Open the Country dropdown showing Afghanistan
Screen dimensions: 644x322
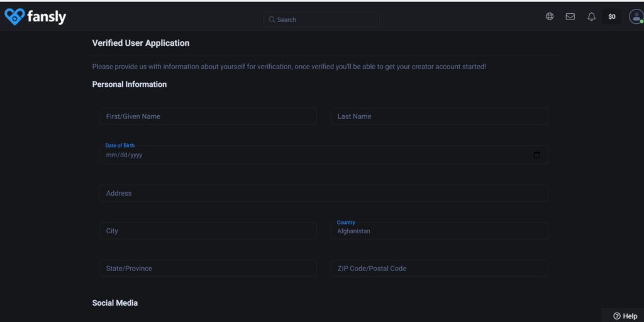pyautogui.click(x=439, y=231)
